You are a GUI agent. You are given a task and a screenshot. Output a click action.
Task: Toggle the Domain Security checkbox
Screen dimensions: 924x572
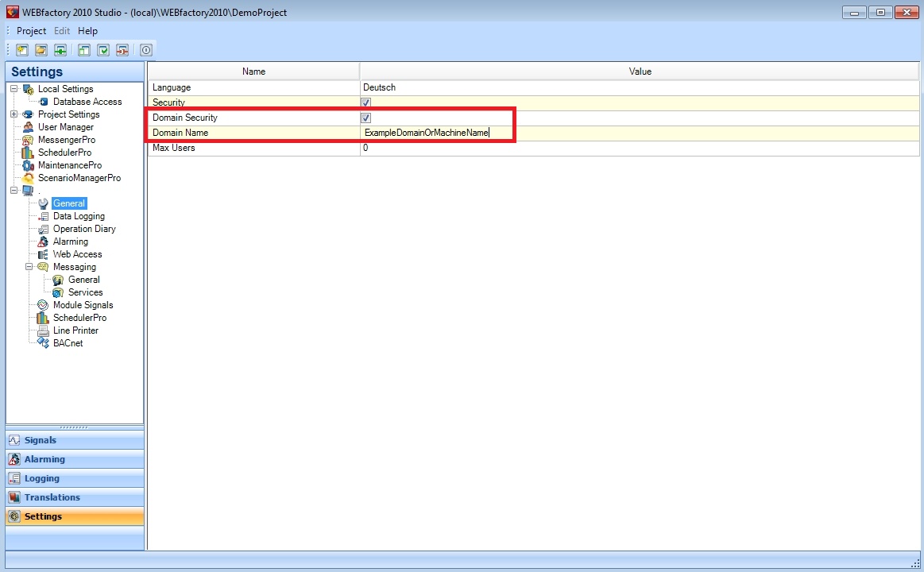366,118
